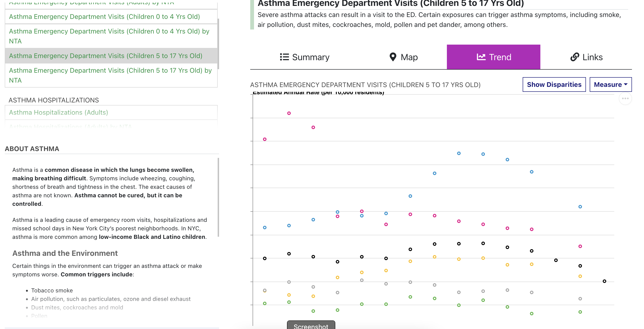Click a pink data point on the chart

(x=289, y=113)
